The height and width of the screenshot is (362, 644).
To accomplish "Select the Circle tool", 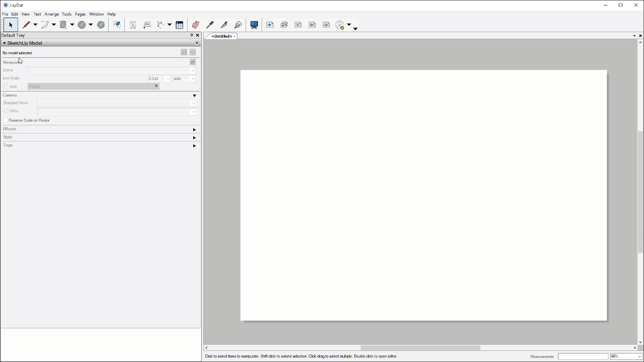I will coord(82,25).
